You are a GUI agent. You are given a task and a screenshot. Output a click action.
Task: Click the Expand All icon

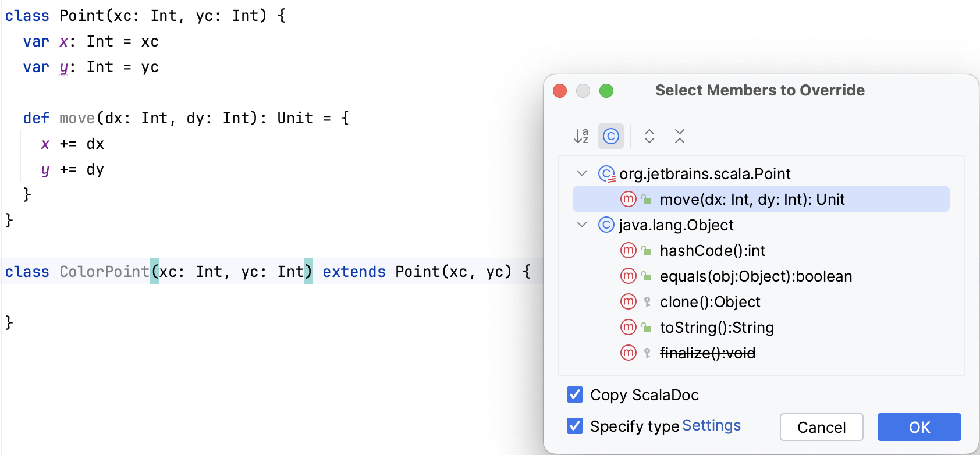[x=649, y=136]
